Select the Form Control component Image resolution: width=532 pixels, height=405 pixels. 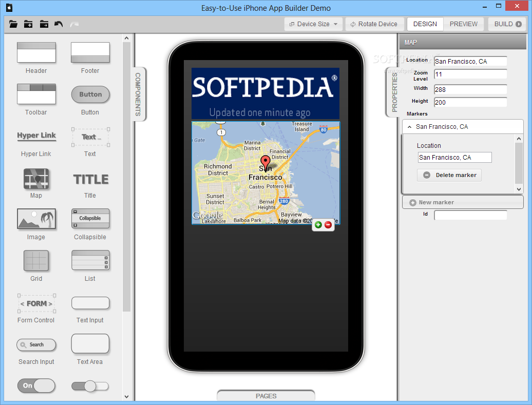36,308
